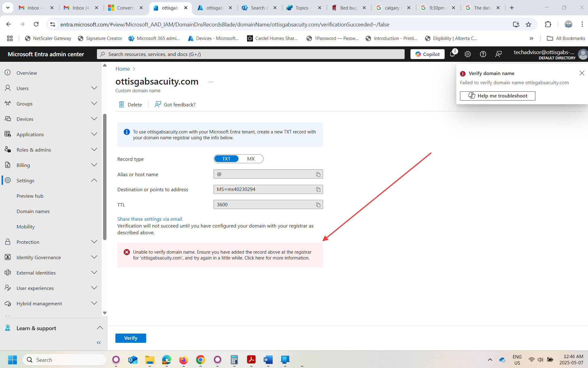This screenshot has height=368, width=588.
Task: Click the Home breadcrumb link
Action: click(x=122, y=69)
